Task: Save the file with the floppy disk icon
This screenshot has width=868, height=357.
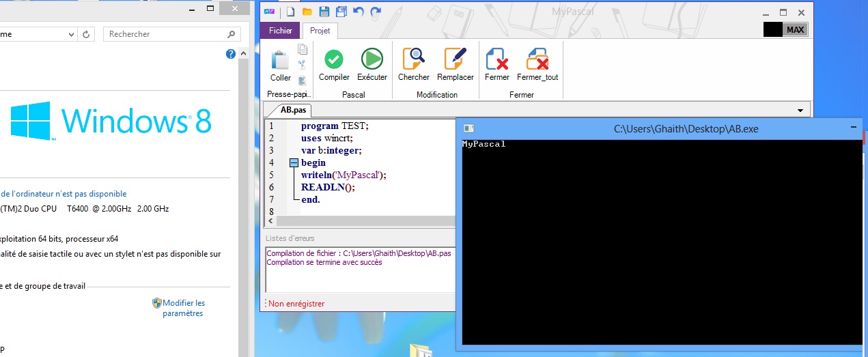Action: coord(324,11)
